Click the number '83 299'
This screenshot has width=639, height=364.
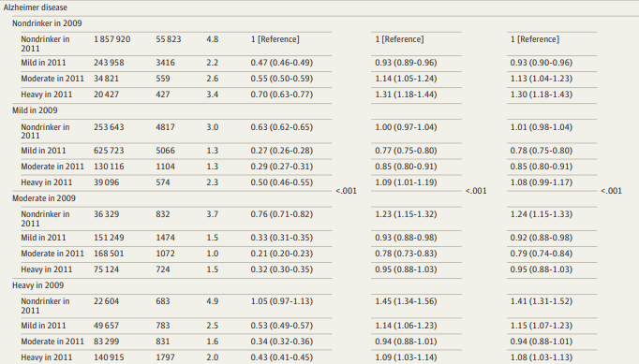[x=107, y=342]
